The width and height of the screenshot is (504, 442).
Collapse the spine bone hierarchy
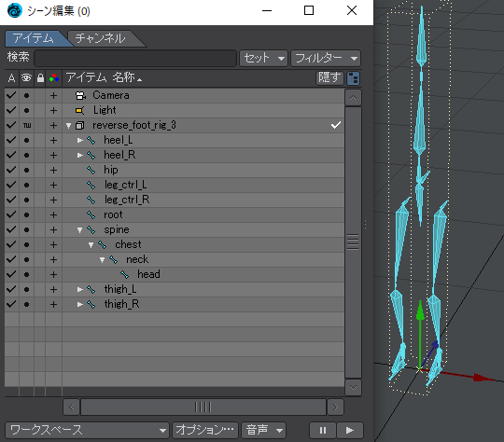pyautogui.click(x=79, y=230)
